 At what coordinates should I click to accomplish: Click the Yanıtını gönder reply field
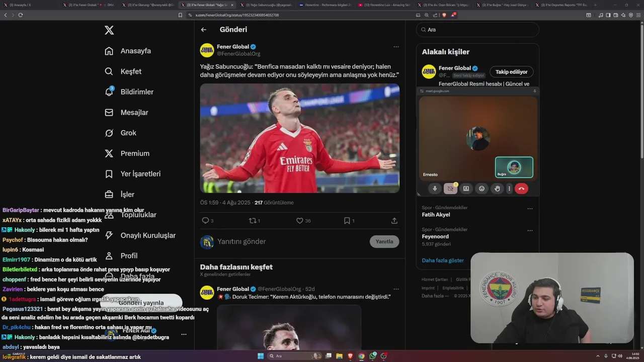coord(292,241)
